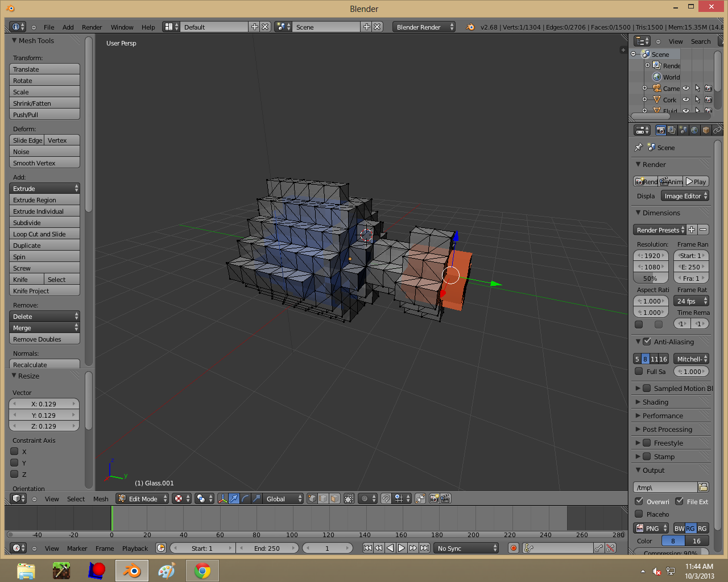Toggle limit selection to visible icon
This screenshot has height=582, width=728.
(x=349, y=498)
